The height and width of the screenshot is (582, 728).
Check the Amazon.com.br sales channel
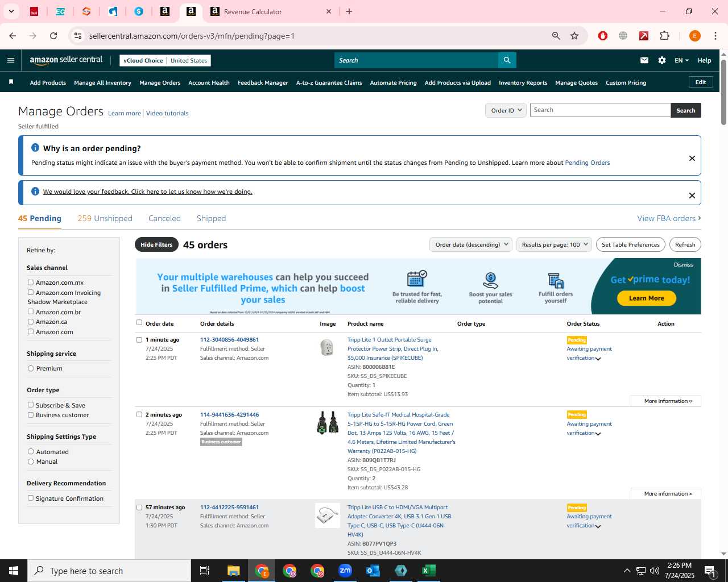pyautogui.click(x=31, y=311)
